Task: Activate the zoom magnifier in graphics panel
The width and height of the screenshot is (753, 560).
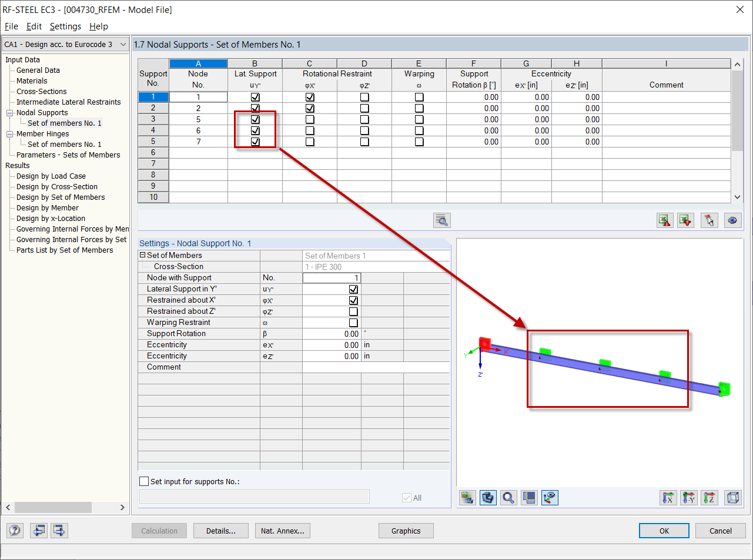Action: pos(508,497)
